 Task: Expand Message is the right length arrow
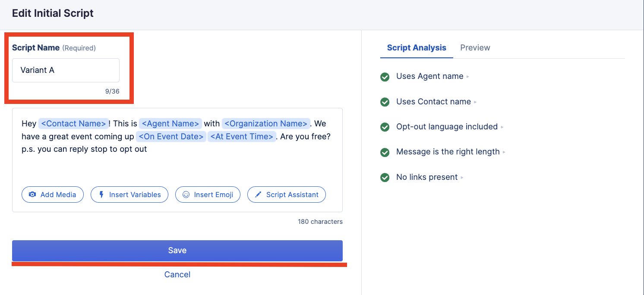tap(504, 152)
